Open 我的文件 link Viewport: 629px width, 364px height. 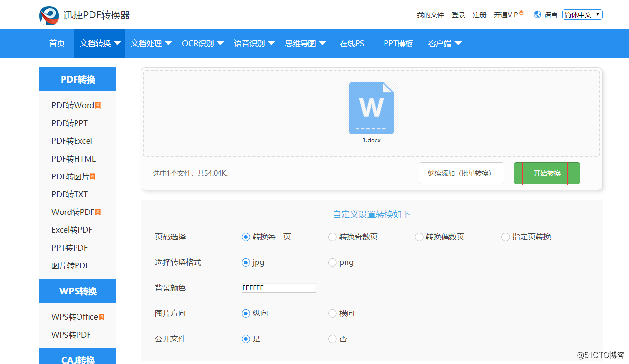coord(430,15)
